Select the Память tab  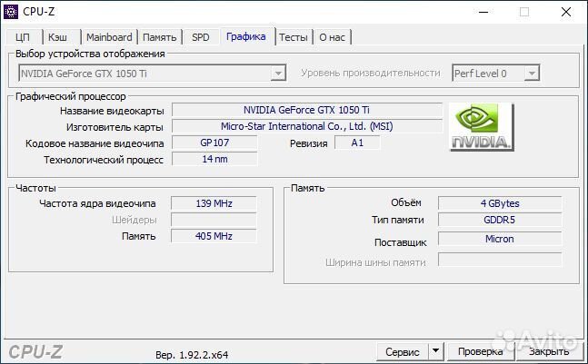[x=161, y=37]
